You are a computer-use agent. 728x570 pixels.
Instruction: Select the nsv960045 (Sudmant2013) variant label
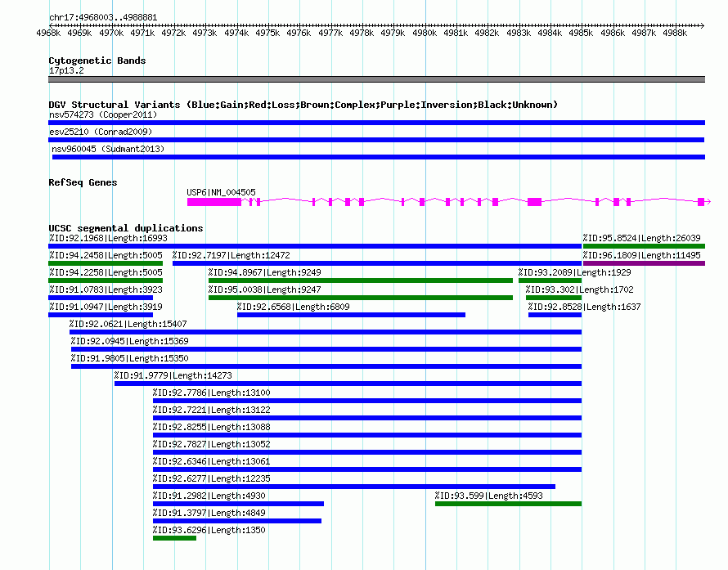coord(108,149)
